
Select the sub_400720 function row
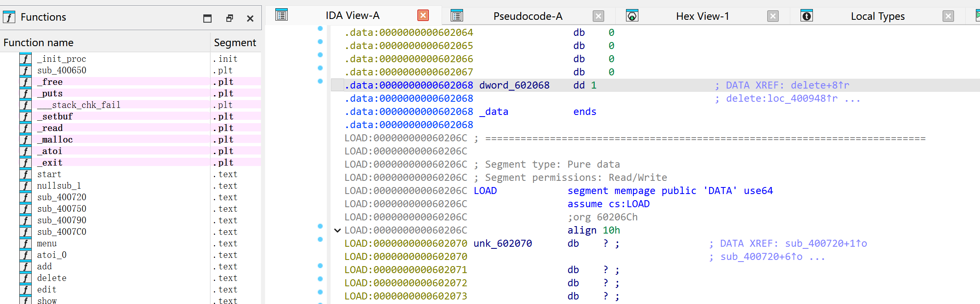(130, 197)
